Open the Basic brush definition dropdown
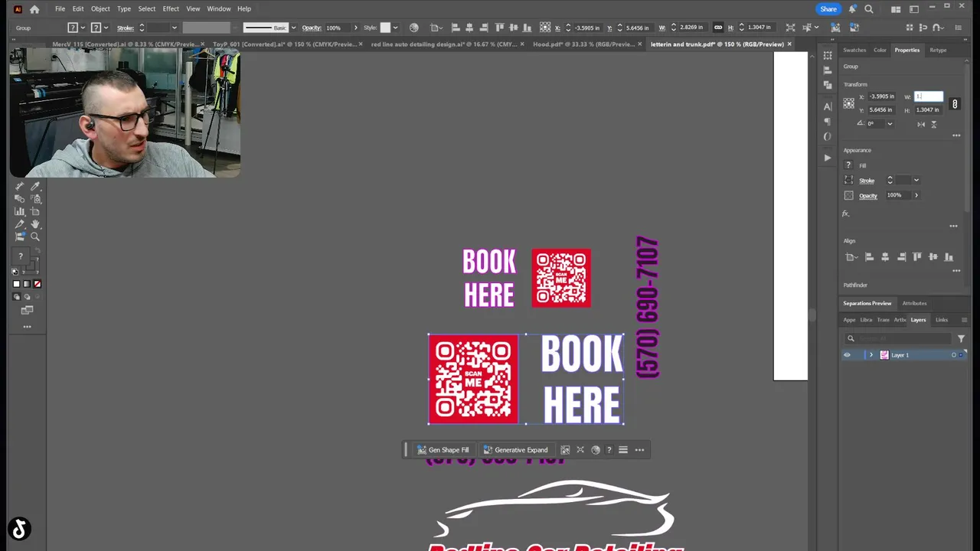This screenshot has width=980, height=551. pyautogui.click(x=293, y=28)
